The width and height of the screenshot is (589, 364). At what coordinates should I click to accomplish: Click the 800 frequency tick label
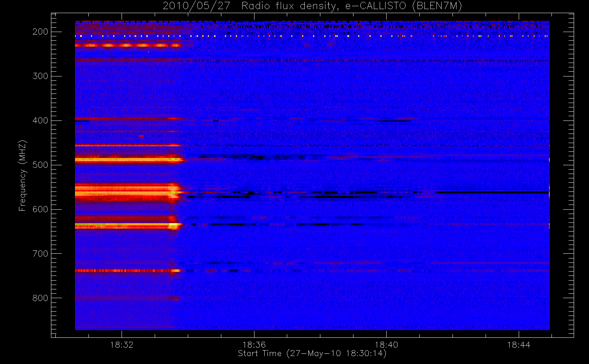(x=40, y=298)
